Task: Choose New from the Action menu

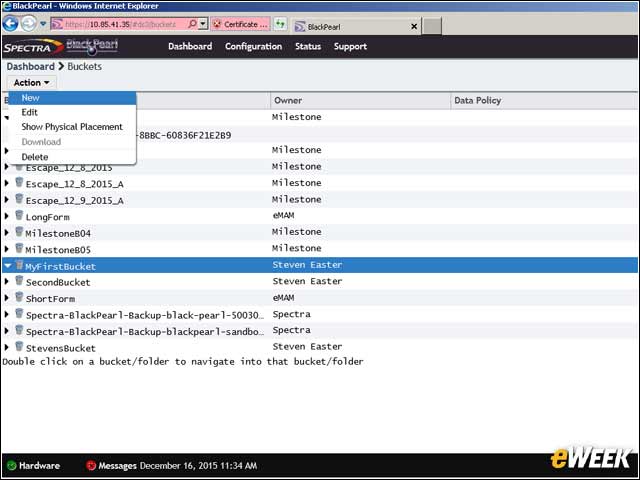Action: pyautogui.click(x=72, y=98)
